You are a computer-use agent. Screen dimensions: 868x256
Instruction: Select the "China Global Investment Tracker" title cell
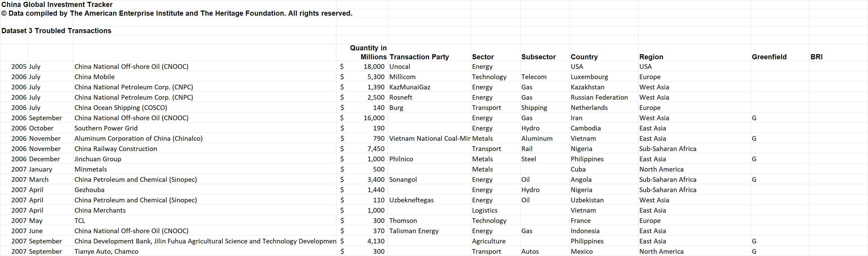pos(57,4)
